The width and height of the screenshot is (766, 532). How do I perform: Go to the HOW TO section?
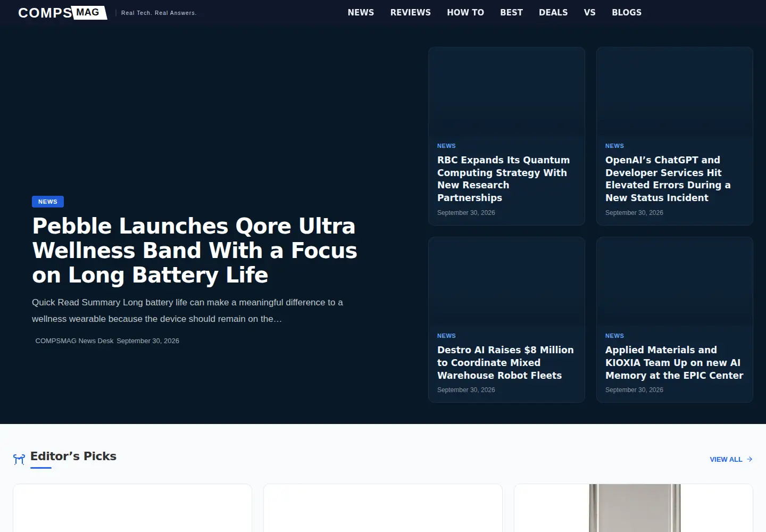pyautogui.click(x=465, y=12)
